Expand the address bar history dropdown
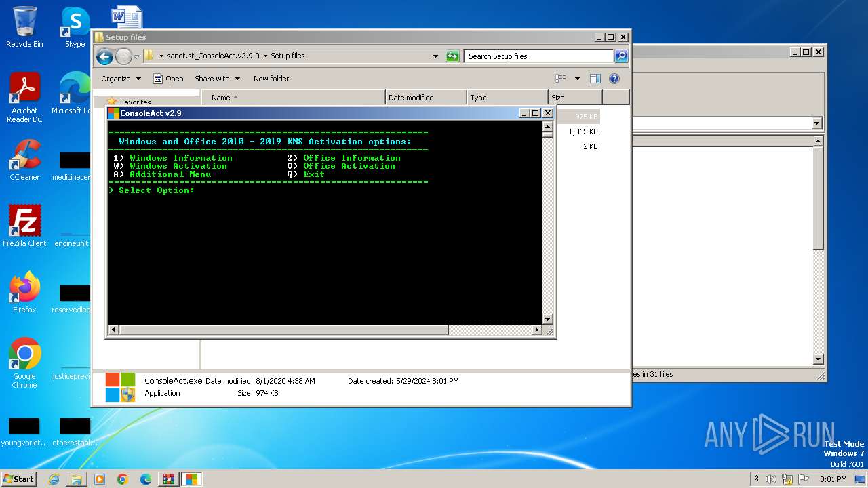This screenshot has width=868, height=488. [x=435, y=56]
